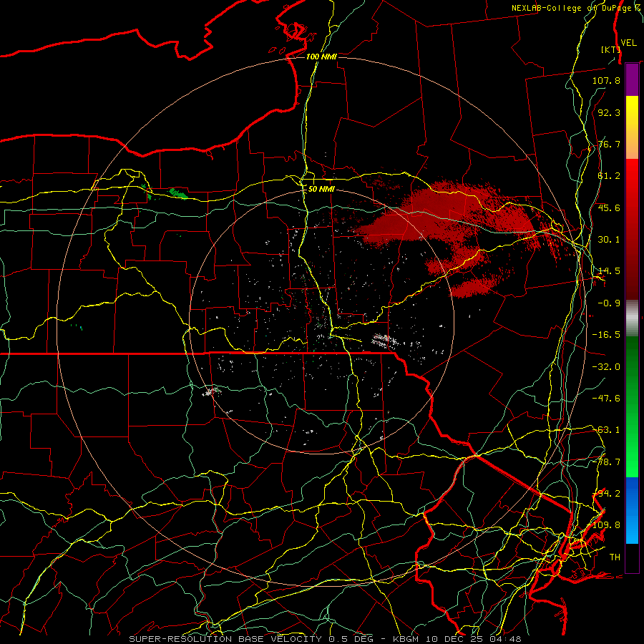Click the 100 NMI range ring label
644x644 pixels.
[x=321, y=57]
